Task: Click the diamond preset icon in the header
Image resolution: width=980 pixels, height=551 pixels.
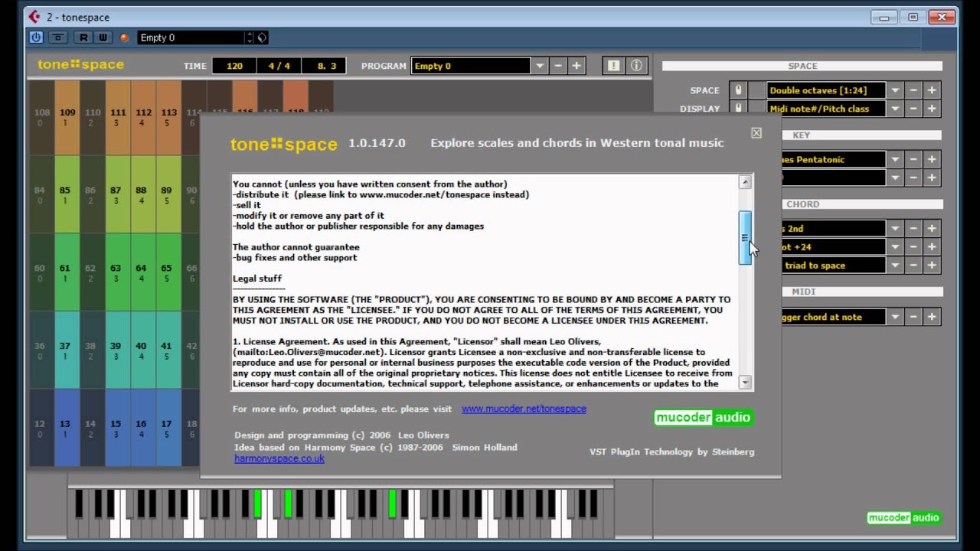Action: (x=262, y=37)
